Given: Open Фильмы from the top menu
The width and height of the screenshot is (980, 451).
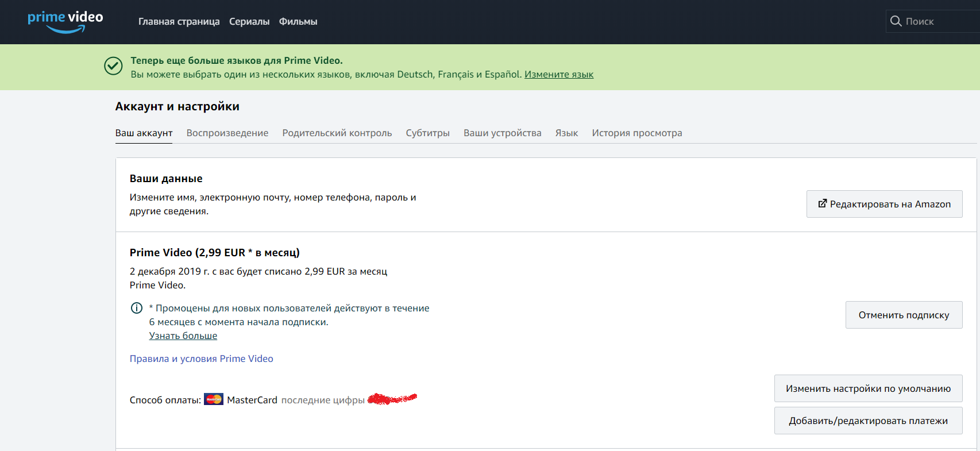Looking at the screenshot, I should tap(298, 22).
